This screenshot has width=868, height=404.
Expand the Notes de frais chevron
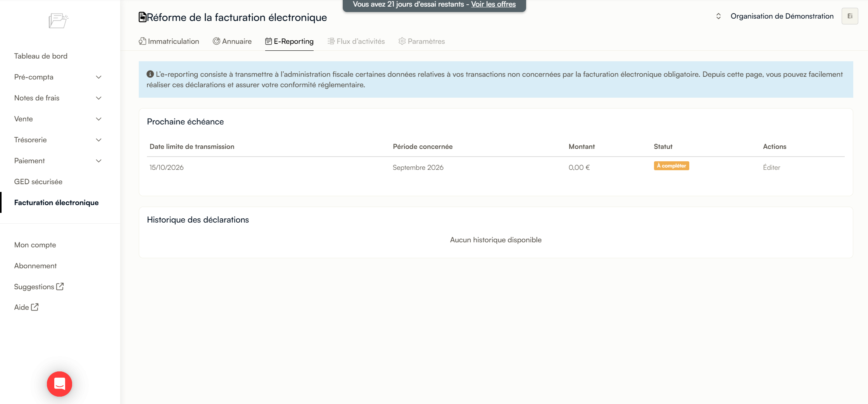tap(99, 98)
